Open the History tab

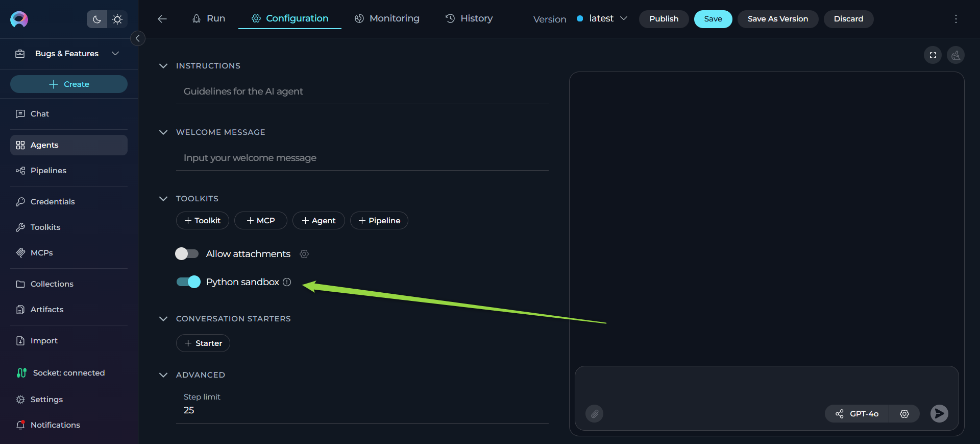pyautogui.click(x=469, y=18)
